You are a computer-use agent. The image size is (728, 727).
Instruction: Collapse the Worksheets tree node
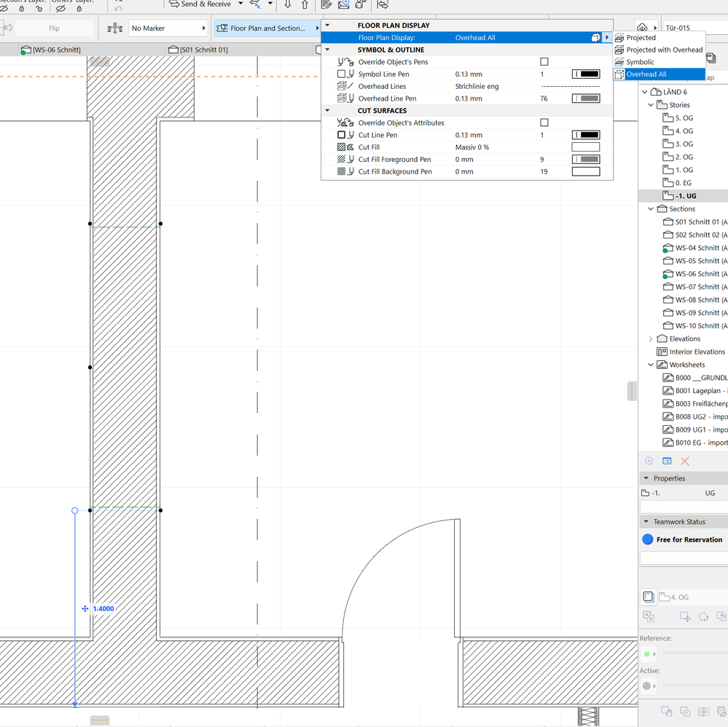(x=651, y=365)
